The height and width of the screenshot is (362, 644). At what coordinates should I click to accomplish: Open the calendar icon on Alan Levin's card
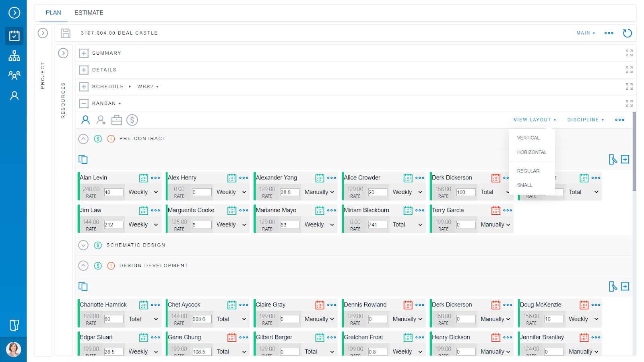pos(144,177)
